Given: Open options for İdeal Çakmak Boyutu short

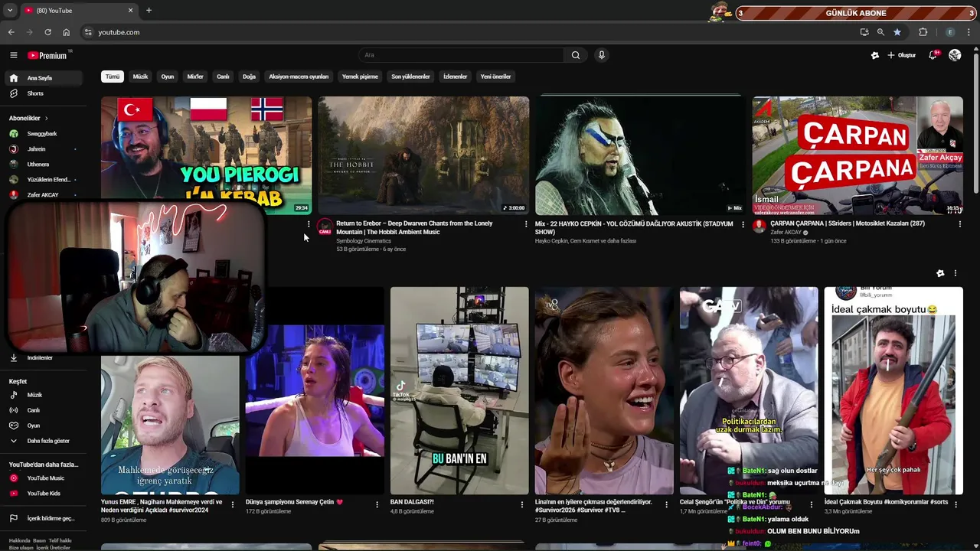Looking at the screenshot, I should pos(955,504).
